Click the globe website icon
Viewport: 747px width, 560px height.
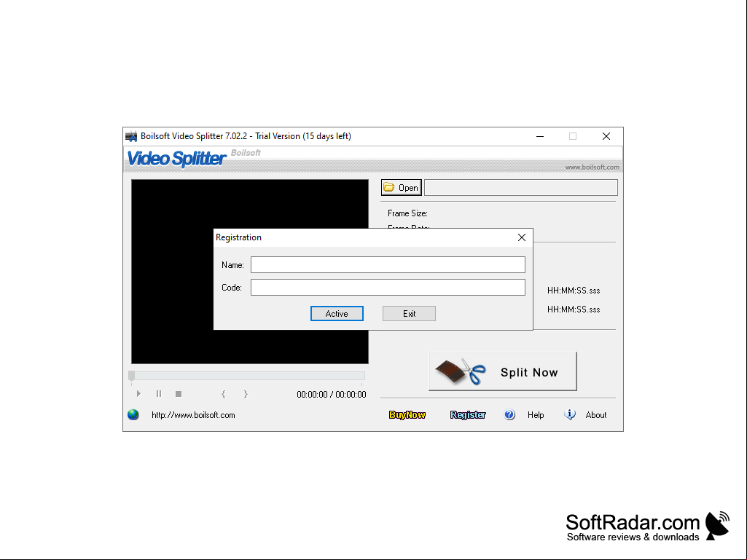point(133,415)
